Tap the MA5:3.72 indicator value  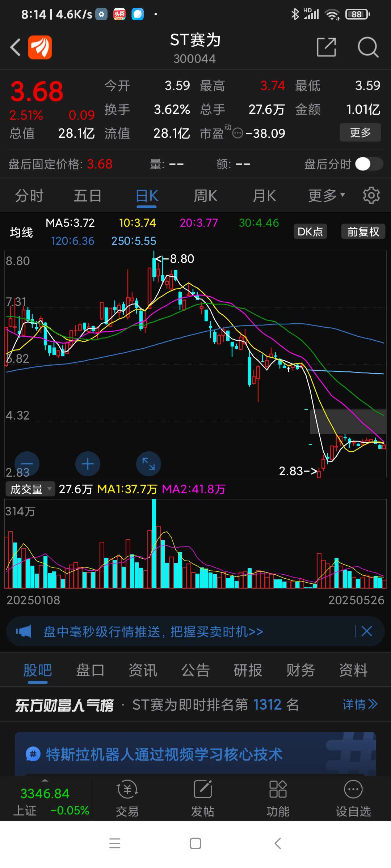(x=70, y=223)
